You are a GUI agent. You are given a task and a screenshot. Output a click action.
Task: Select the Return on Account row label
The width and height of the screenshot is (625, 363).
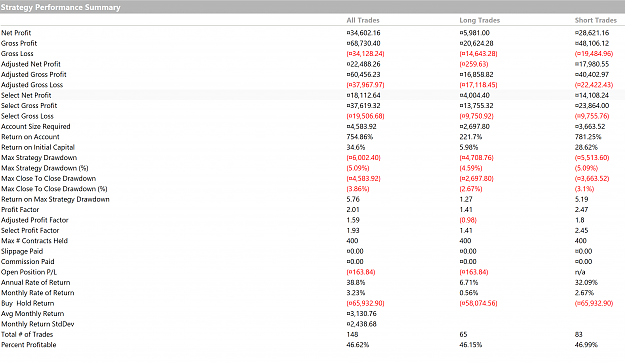tap(30, 137)
